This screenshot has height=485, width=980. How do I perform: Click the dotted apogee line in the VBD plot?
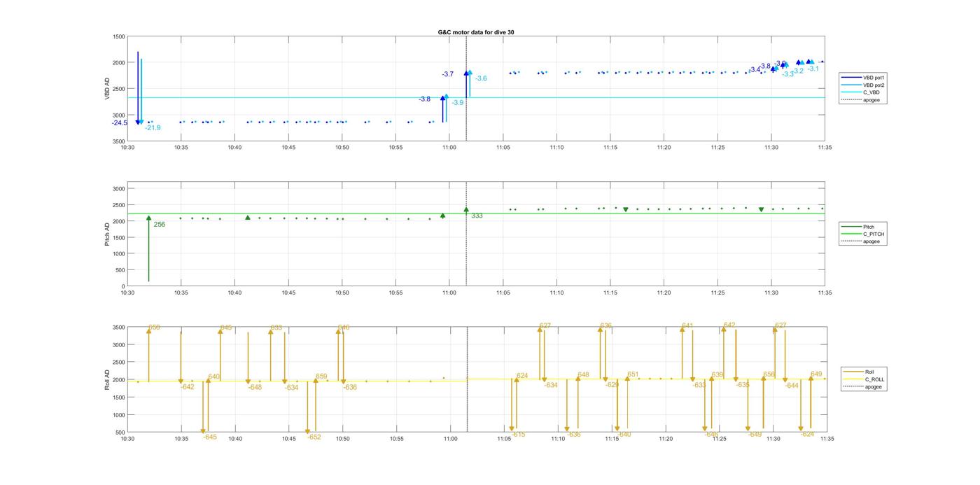pos(466,89)
